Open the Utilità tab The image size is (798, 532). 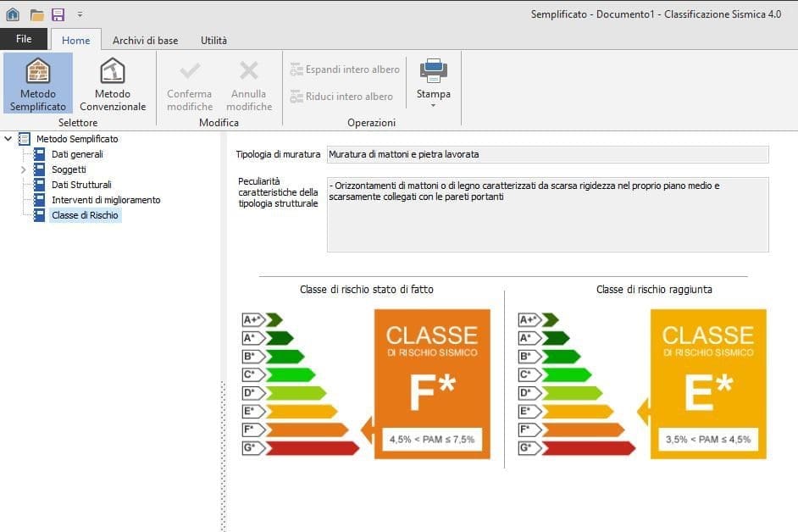click(x=213, y=40)
